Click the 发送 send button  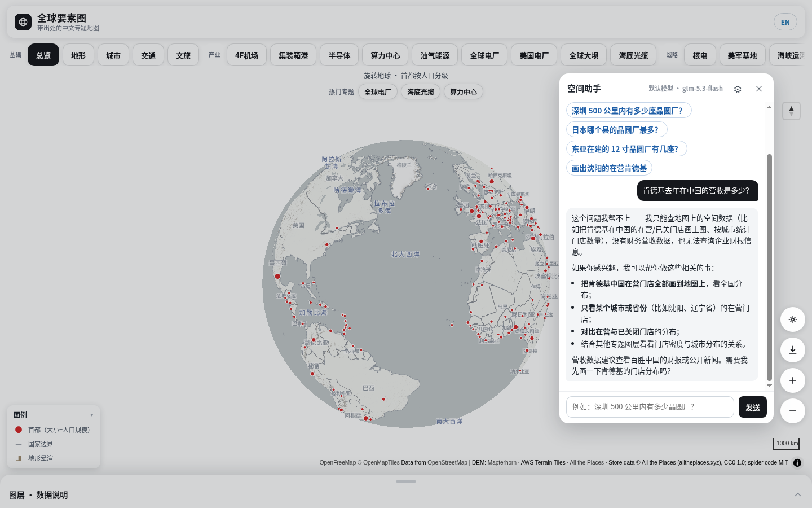tap(753, 407)
